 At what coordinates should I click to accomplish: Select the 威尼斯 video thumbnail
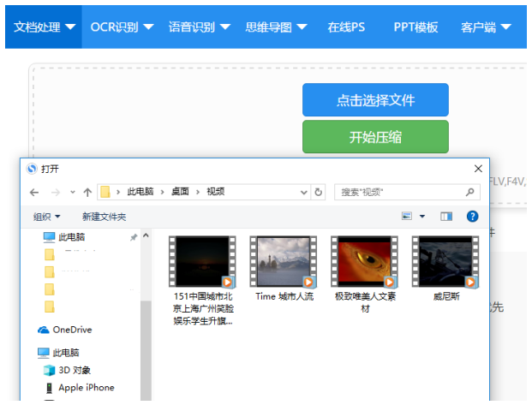445,261
